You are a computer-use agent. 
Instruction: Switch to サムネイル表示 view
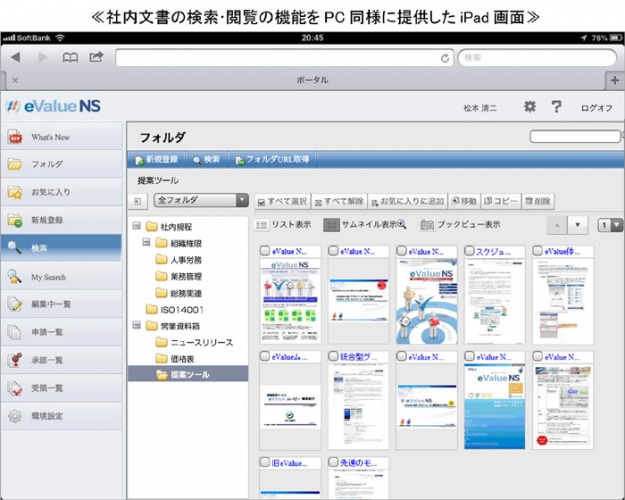pos(364,225)
